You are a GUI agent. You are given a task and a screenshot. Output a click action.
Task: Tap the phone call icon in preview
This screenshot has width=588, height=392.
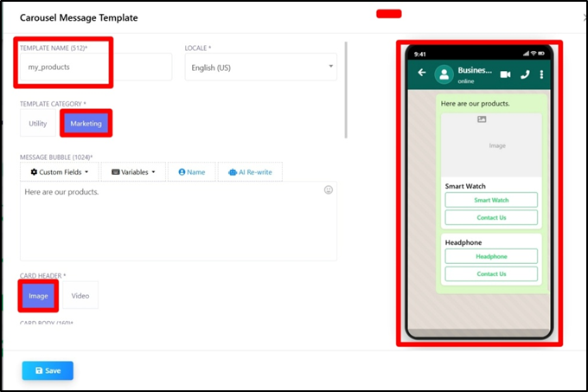525,74
